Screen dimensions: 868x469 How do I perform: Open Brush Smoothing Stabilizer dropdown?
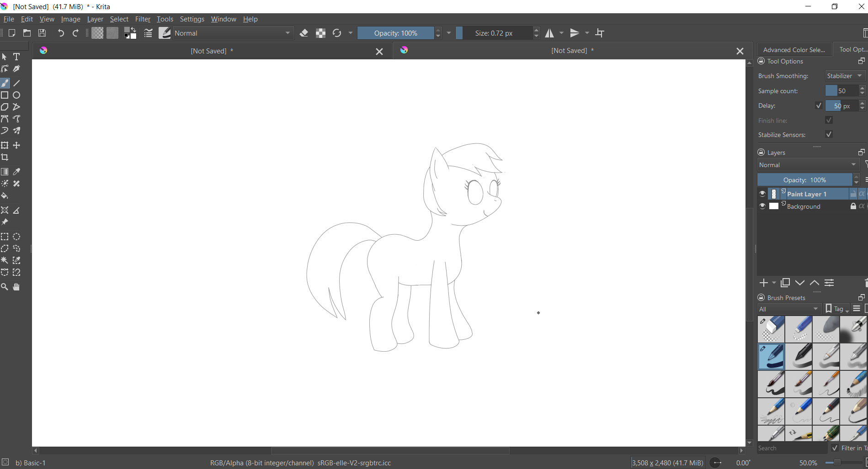[845, 76]
